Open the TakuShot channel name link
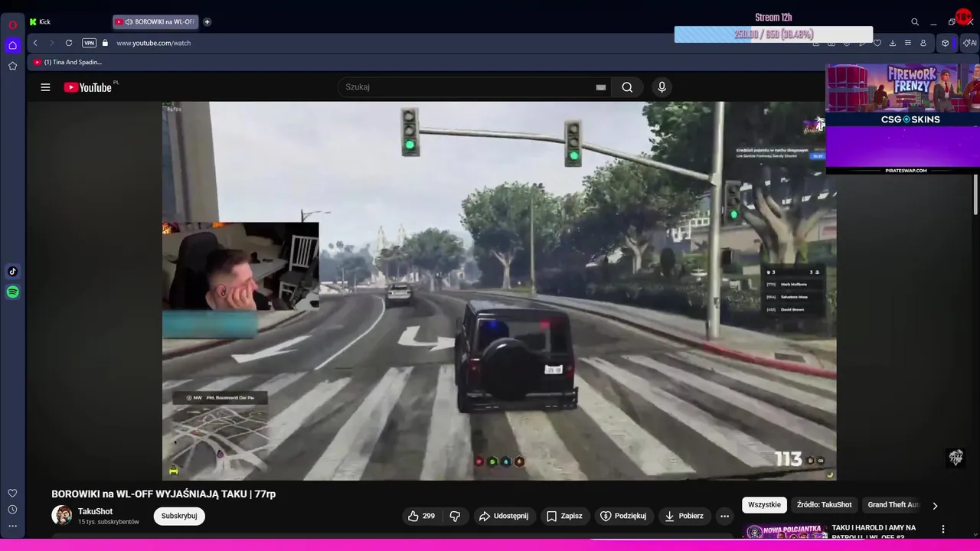980x551 pixels. [x=95, y=511]
